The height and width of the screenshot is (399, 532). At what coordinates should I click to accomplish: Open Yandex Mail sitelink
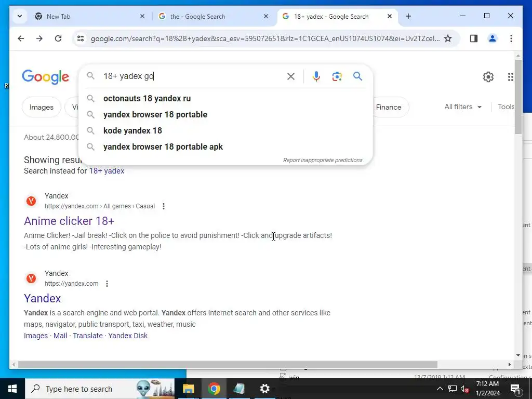tap(60, 336)
